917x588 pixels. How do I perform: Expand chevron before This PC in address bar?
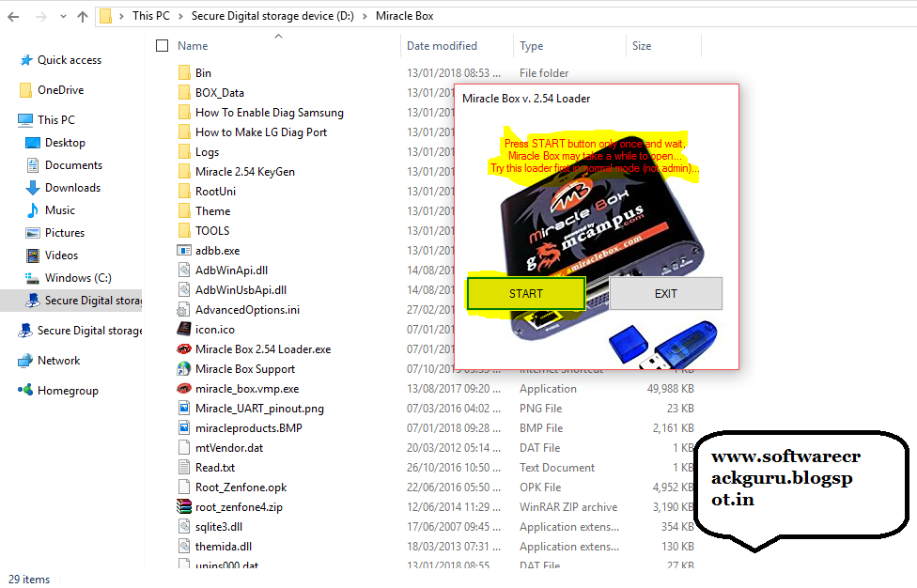coord(121,16)
